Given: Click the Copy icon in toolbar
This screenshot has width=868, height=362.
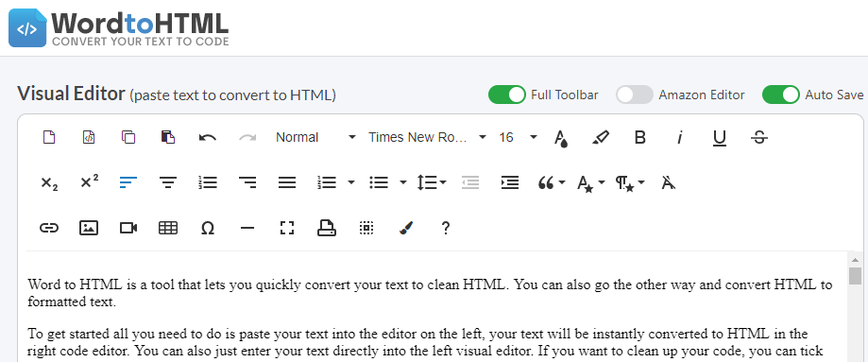Looking at the screenshot, I should click(x=128, y=137).
